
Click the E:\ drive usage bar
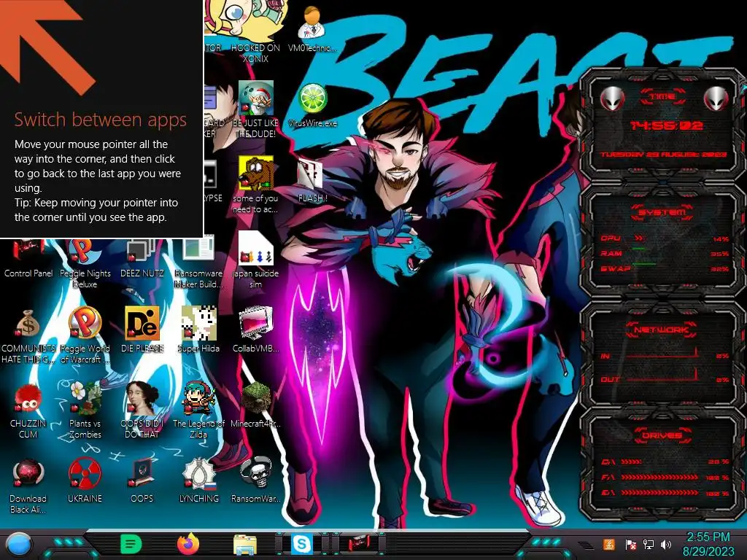click(x=661, y=492)
